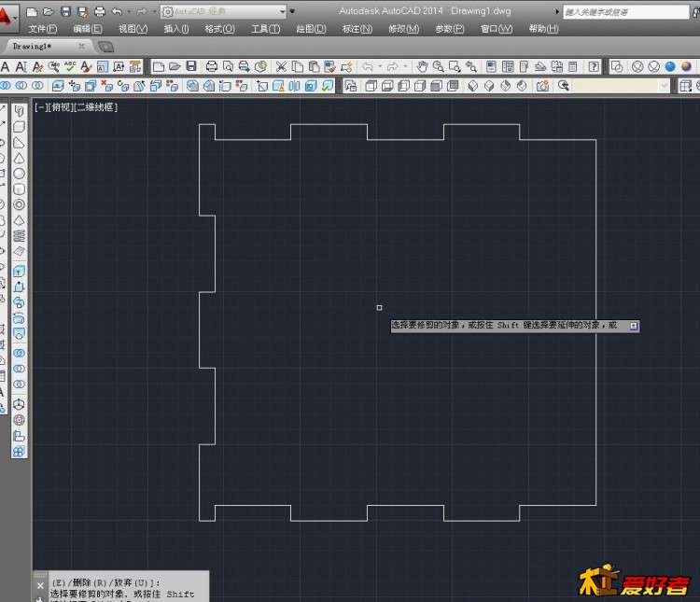Select the Cylinder solid tool
Screen dimensions: 700x602
coord(19,189)
